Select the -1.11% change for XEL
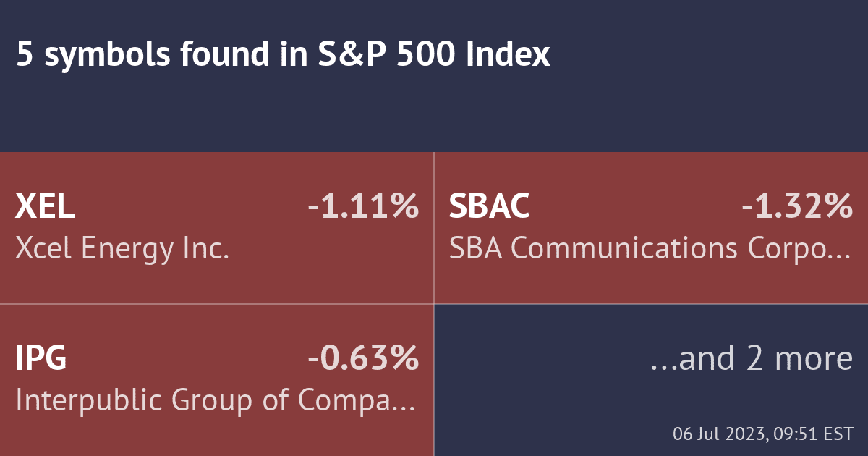This screenshot has height=456, width=868. click(x=363, y=208)
